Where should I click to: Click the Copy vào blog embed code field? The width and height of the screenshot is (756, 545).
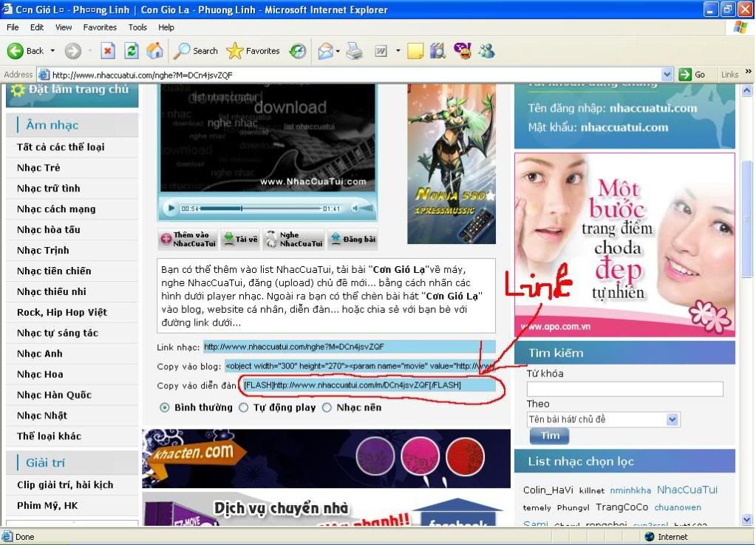[360, 366]
